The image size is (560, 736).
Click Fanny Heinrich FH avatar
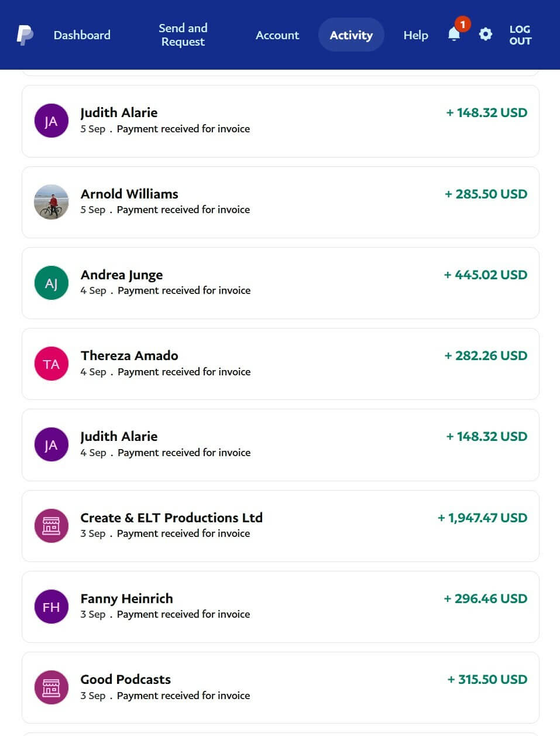click(x=51, y=607)
